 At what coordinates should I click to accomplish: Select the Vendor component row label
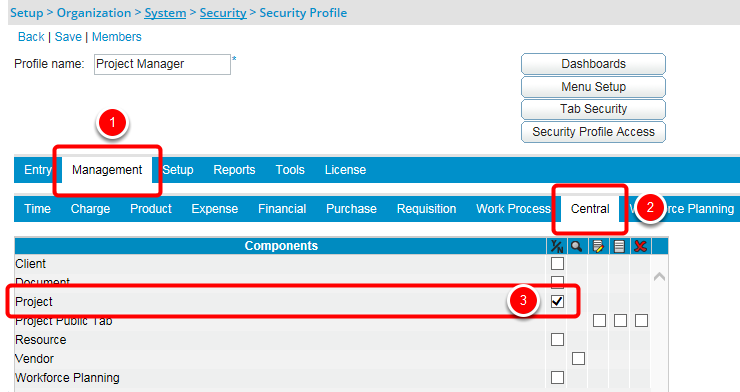[34, 359]
